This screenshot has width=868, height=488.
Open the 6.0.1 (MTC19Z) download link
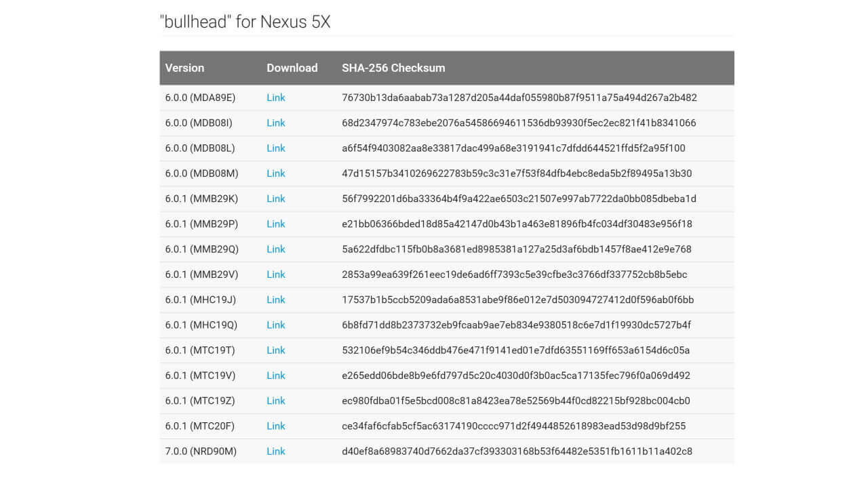275,401
